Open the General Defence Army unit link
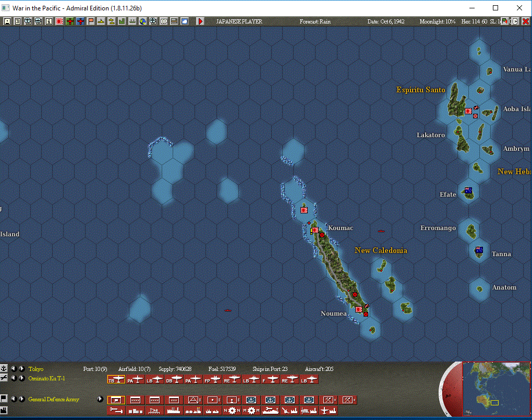The width and height of the screenshot is (532, 420). point(54,399)
